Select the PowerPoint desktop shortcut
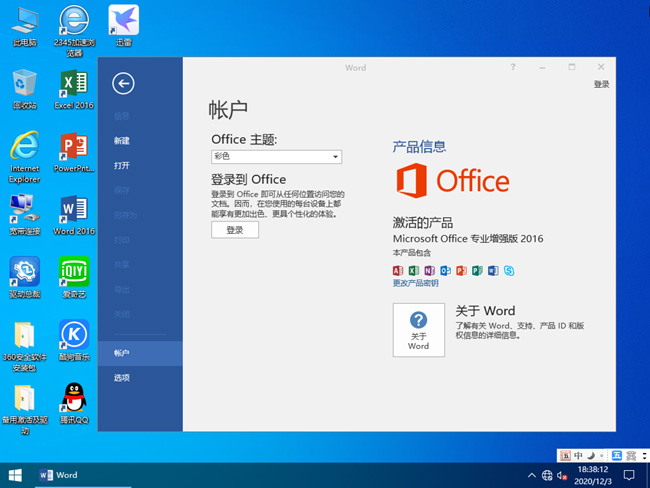The height and width of the screenshot is (488, 650). click(x=74, y=152)
